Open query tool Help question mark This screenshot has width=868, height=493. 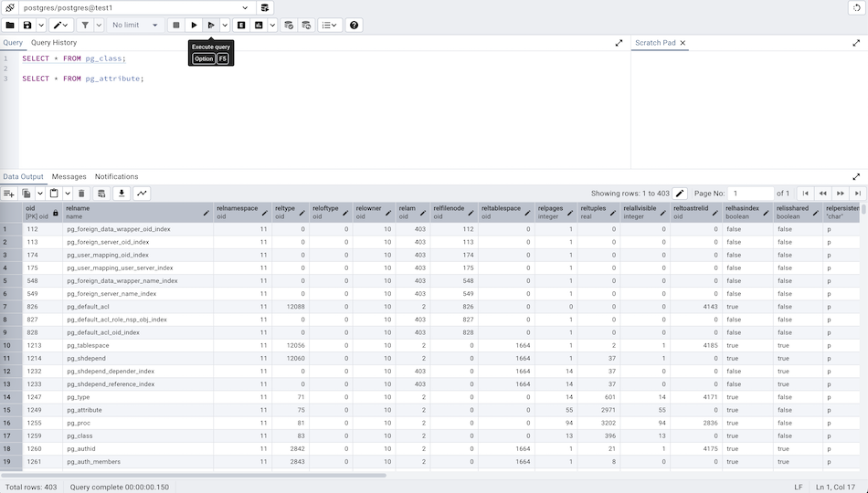click(x=355, y=26)
